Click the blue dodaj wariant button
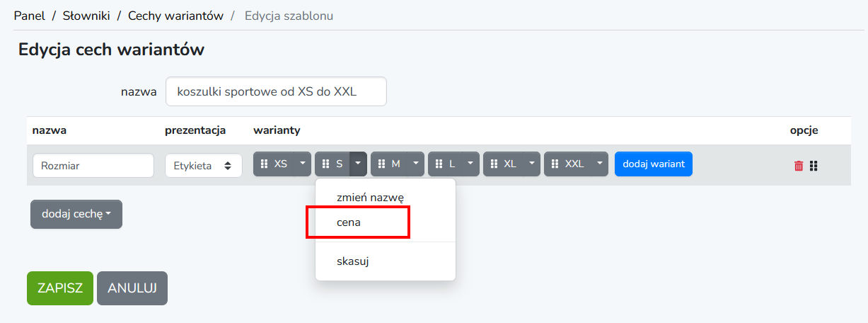Image resolution: width=868 pixels, height=323 pixels. pos(654,164)
